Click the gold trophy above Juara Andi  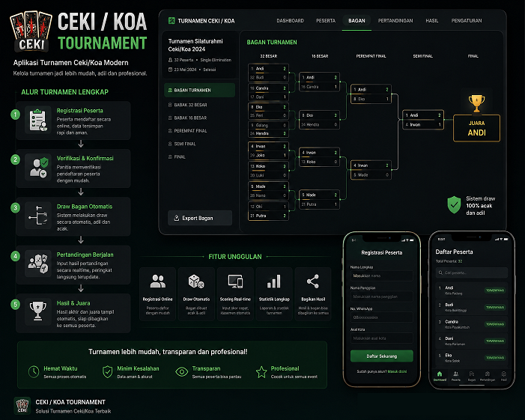tap(476, 103)
